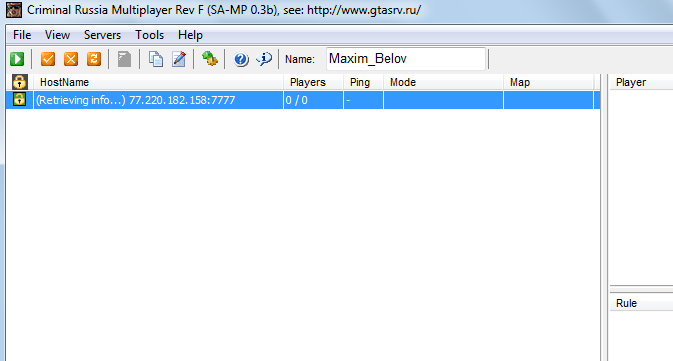Image resolution: width=673 pixels, height=361 pixels.
Task: Click the Add Server checkmark icon
Action: [x=48, y=59]
